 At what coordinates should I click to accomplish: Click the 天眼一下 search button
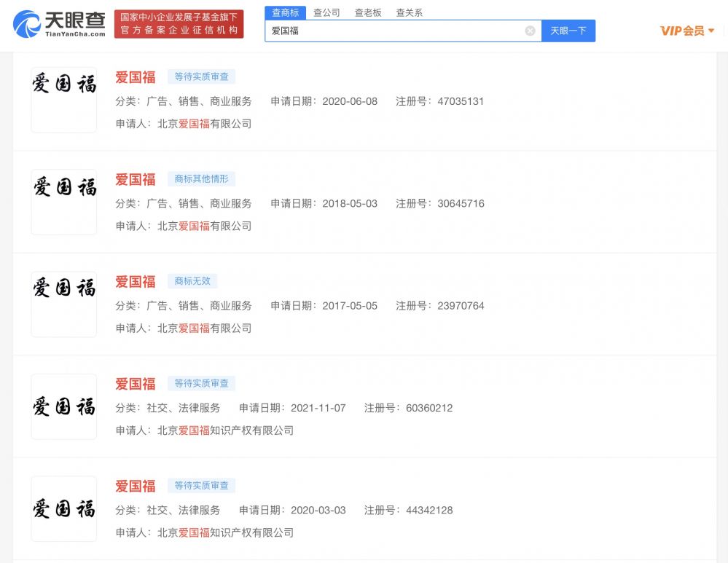[568, 31]
